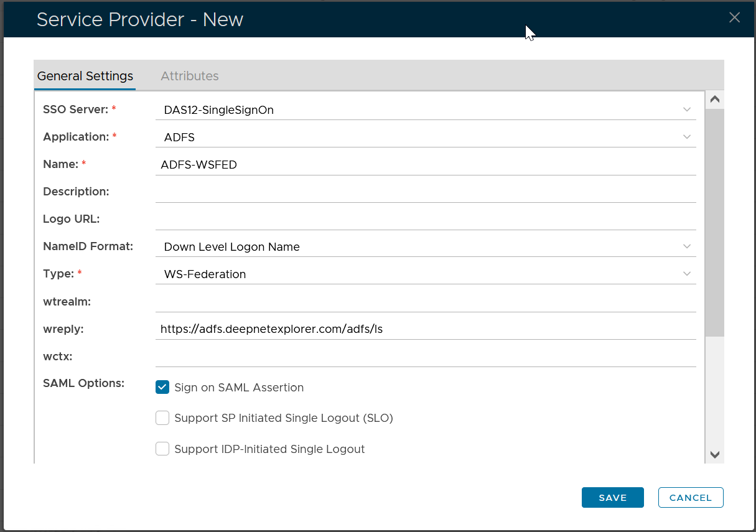
Task: Uncheck Sign on SAML Assertion
Action: click(x=162, y=388)
